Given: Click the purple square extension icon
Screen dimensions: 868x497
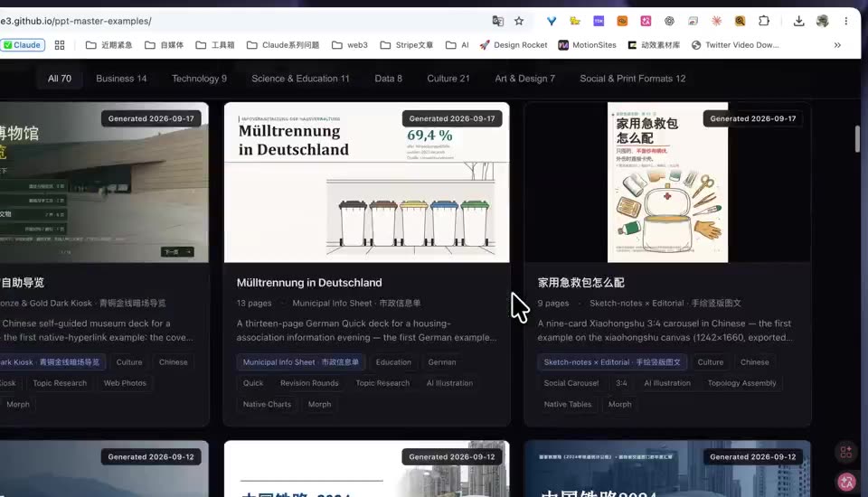Looking at the screenshot, I should 599,21.
